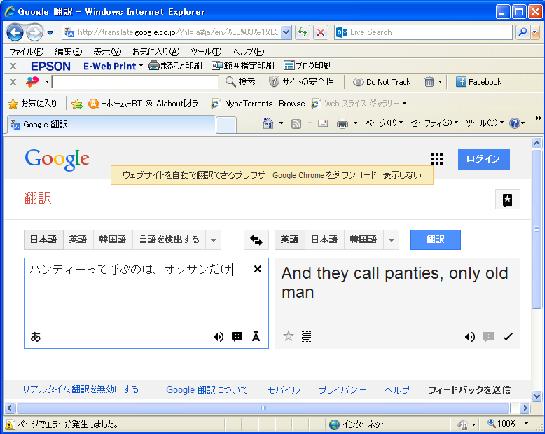
Task: Click the red Stop loading icon
Action: coord(320,32)
